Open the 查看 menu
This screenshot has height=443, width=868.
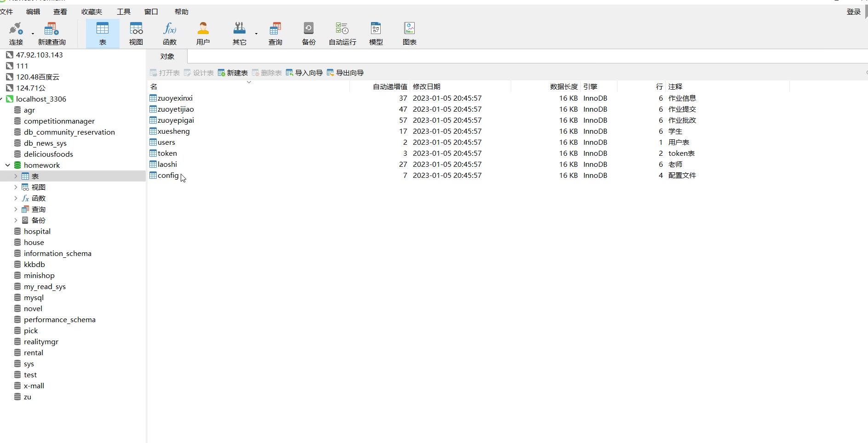(x=60, y=11)
